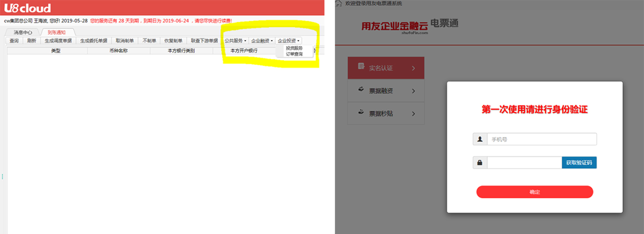Switch to the 消息中心 tab
This screenshot has height=234, width=644.
click(x=23, y=33)
